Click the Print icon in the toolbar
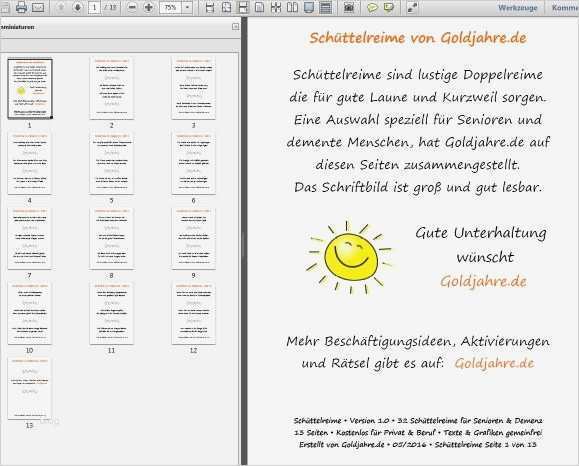 [21, 7]
